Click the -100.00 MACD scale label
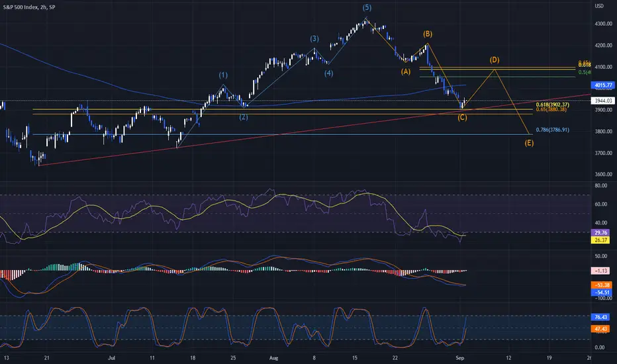617x364 pixels. coord(602,298)
